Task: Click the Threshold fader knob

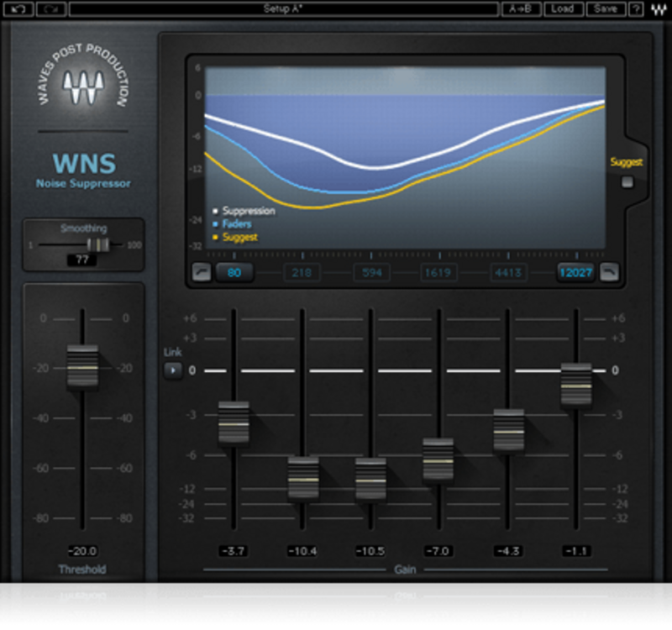Action: click(x=82, y=367)
